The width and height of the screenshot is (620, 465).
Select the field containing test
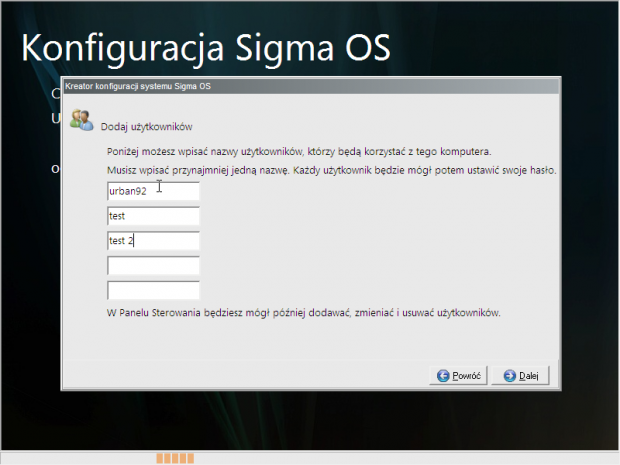(153, 216)
